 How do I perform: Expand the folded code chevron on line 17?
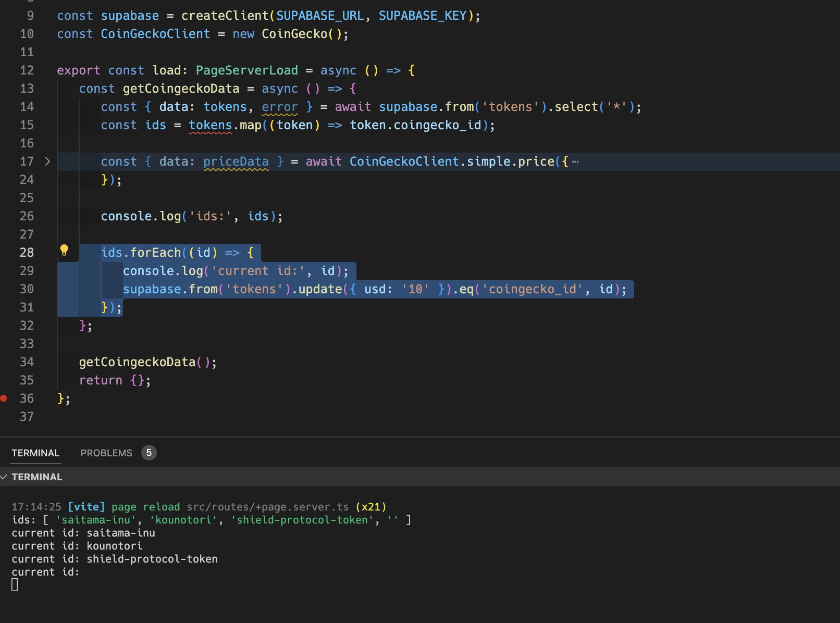pyautogui.click(x=47, y=161)
